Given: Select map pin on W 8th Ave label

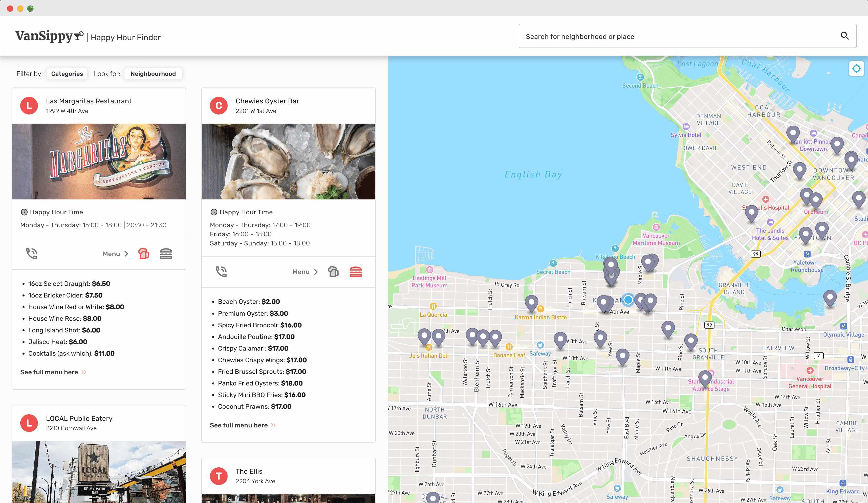Looking at the screenshot, I should (560, 340).
